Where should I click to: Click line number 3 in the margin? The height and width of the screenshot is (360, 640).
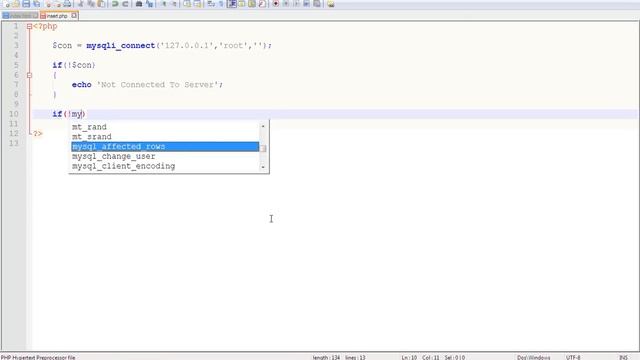pos(16,46)
